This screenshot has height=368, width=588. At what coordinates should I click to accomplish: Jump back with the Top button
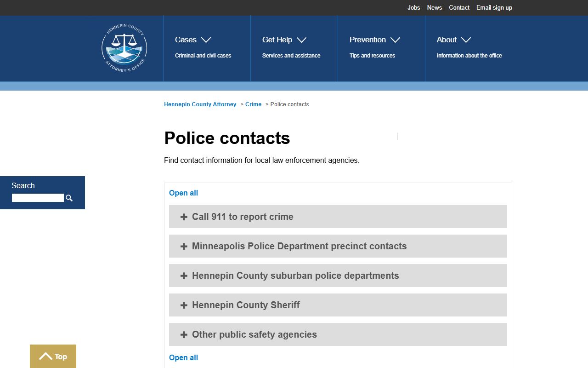53,356
